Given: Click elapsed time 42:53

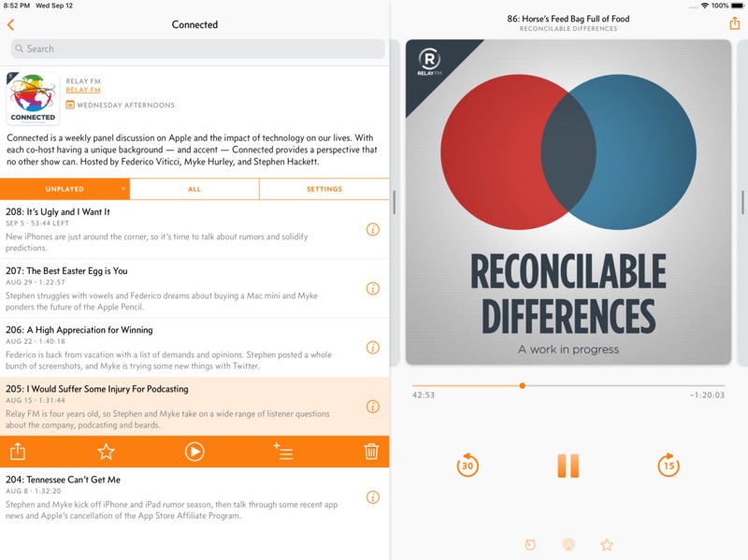Looking at the screenshot, I should click(424, 395).
